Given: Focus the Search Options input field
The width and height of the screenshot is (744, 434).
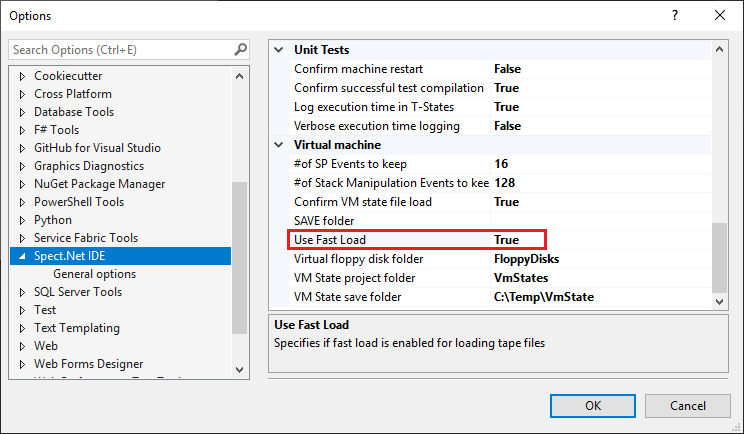Looking at the screenshot, I should 122,50.
